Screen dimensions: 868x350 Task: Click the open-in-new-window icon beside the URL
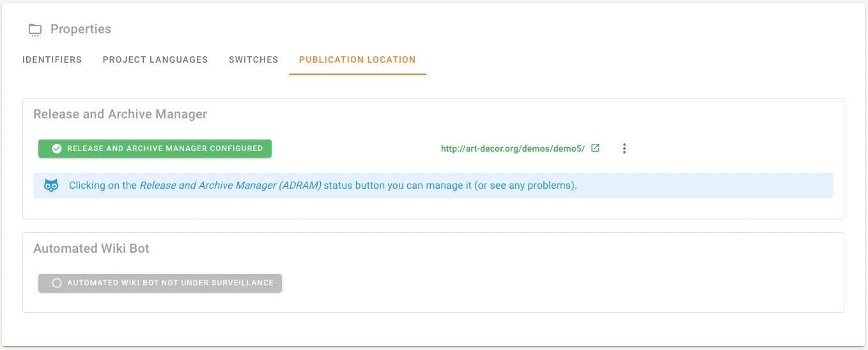coord(595,148)
